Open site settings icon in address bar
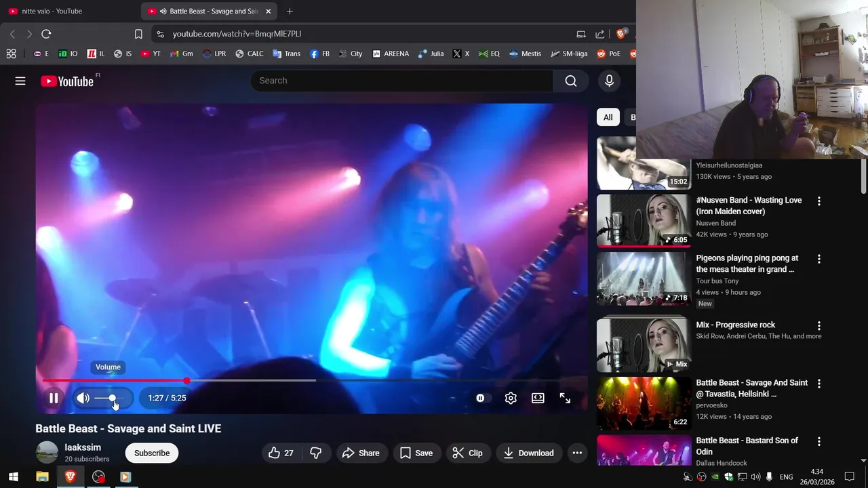868x488 pixels. pyautogui.click(x=159, y=34)
